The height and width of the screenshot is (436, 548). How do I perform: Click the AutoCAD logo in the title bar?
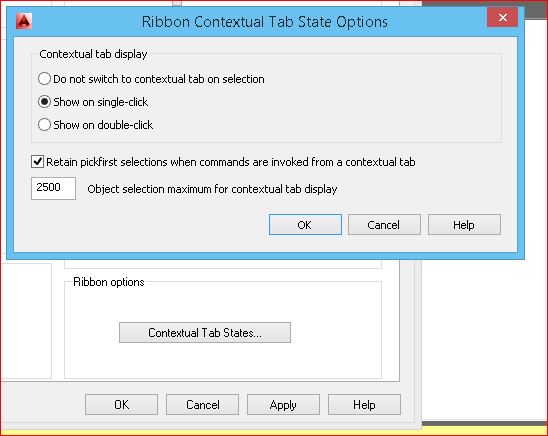tap(24, 21)
